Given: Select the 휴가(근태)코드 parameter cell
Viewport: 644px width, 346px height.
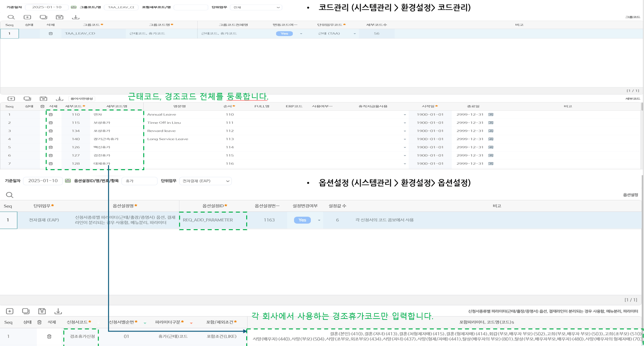Looking at the screenshot, I should coord(173,336).
